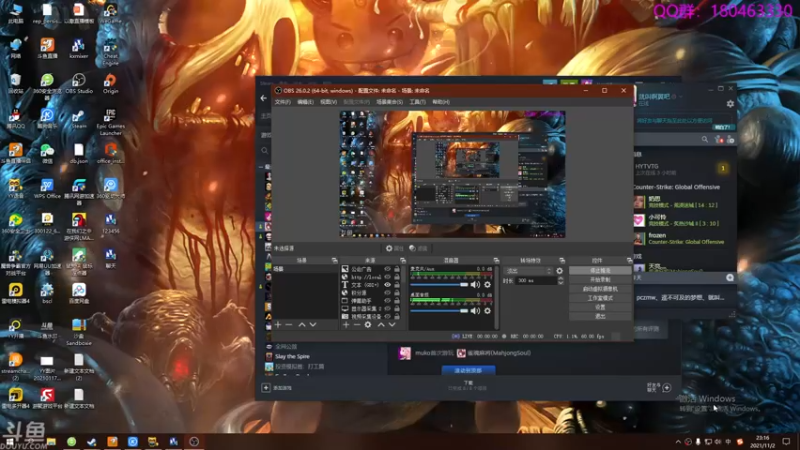
Task: Open WPS Office desktop shortcut
Action: coord(47,189)
